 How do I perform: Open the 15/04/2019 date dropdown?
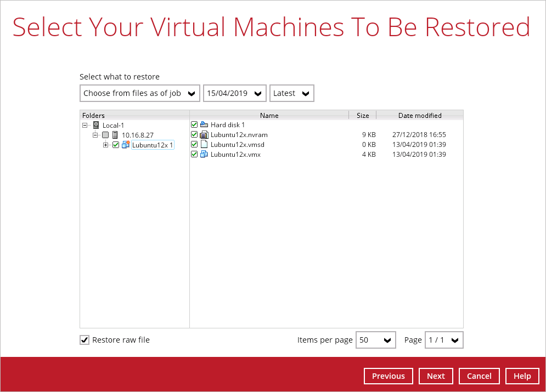pos(235,93)
